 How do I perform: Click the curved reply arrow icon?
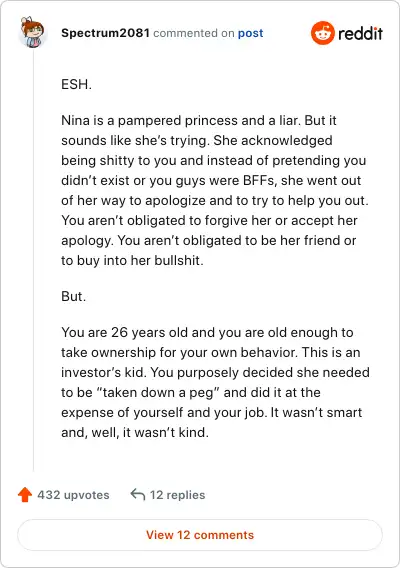[x=138, y=494]
